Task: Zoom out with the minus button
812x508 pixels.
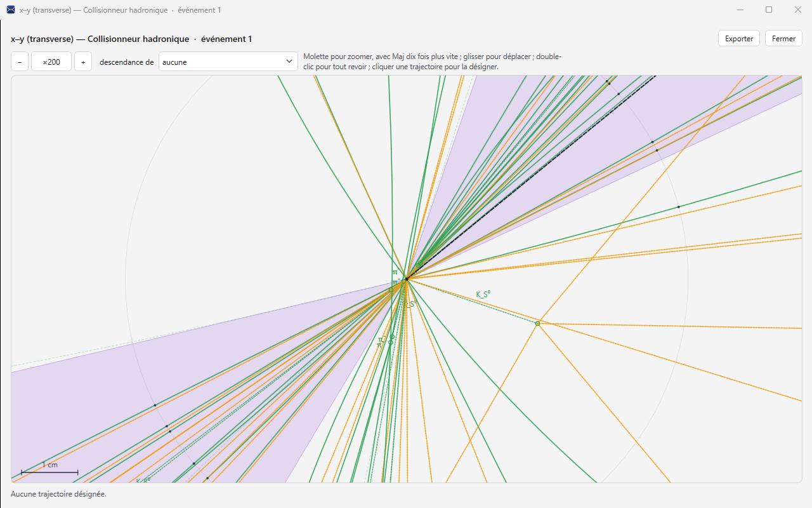Action: point(20,62)
